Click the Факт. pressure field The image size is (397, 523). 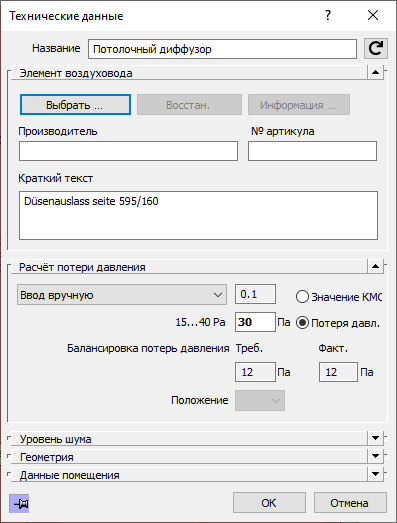click(339, 372)
